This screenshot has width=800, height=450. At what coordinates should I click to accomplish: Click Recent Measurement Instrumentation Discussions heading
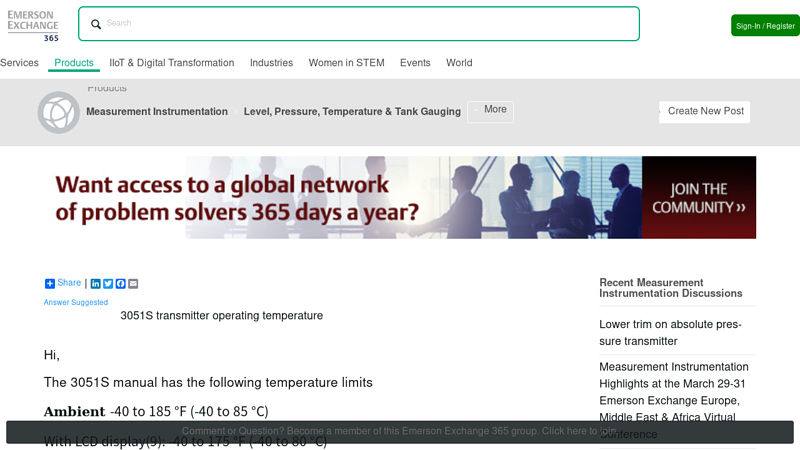coord(670,288)
